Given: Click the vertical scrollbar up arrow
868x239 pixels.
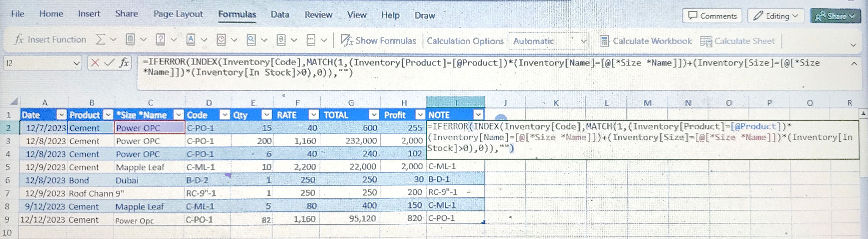Looking at the screenshot, I should point(863,114).
